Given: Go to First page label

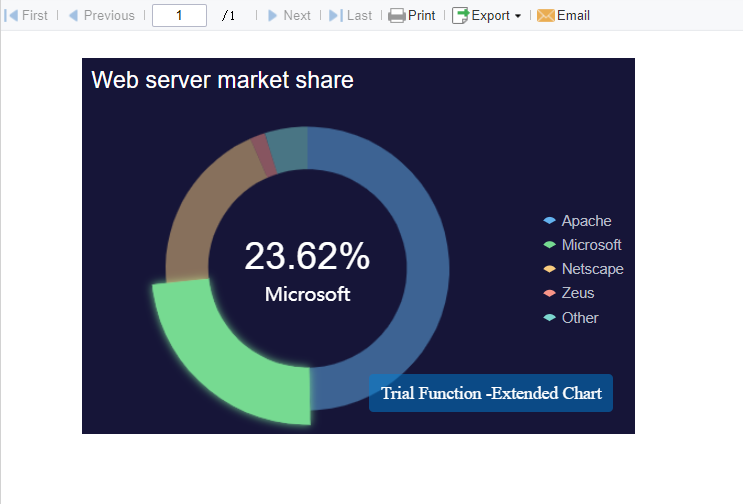Looking at the screenshot, I should [x=35, y=16].
